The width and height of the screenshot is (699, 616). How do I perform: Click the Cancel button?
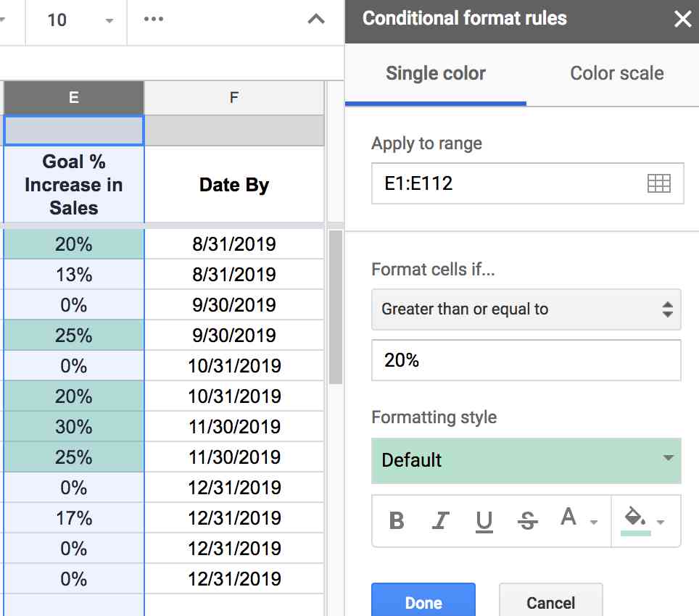point(551,602)
